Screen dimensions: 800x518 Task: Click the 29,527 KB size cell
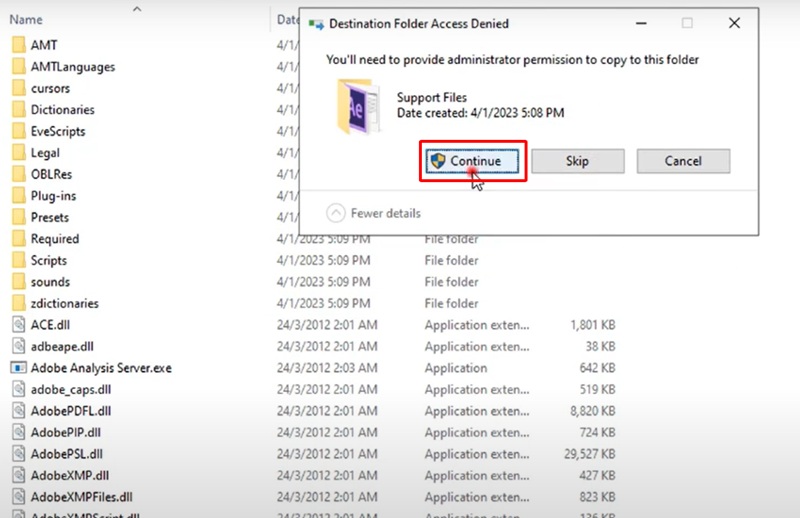coord(590,454)
